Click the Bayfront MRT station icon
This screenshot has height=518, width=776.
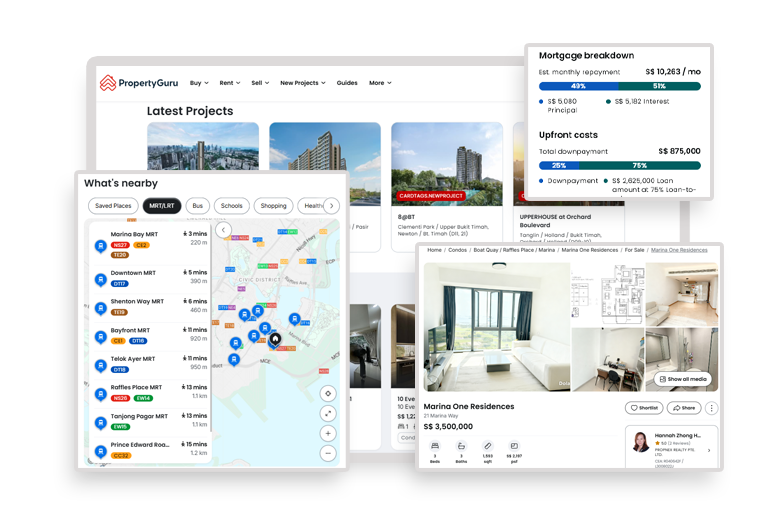(x=100, y=337)
